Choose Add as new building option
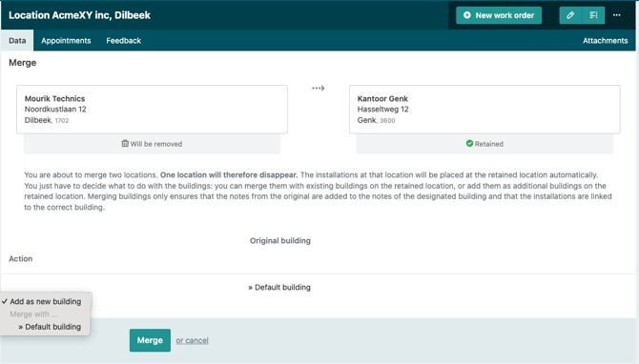This screenshot has height=364, width=639. click(x=45, y=302)
